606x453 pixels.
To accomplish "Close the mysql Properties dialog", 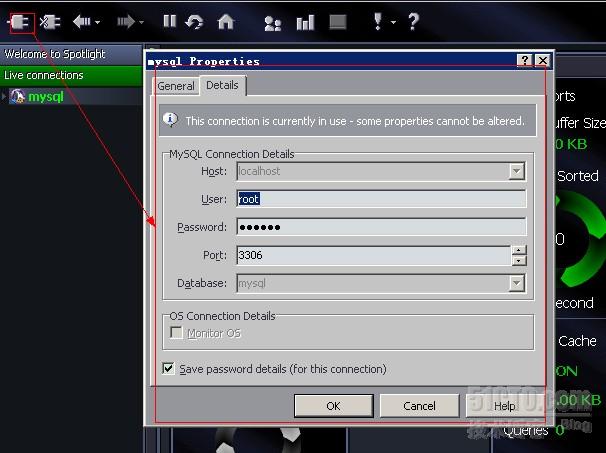I will pos(543,60).
